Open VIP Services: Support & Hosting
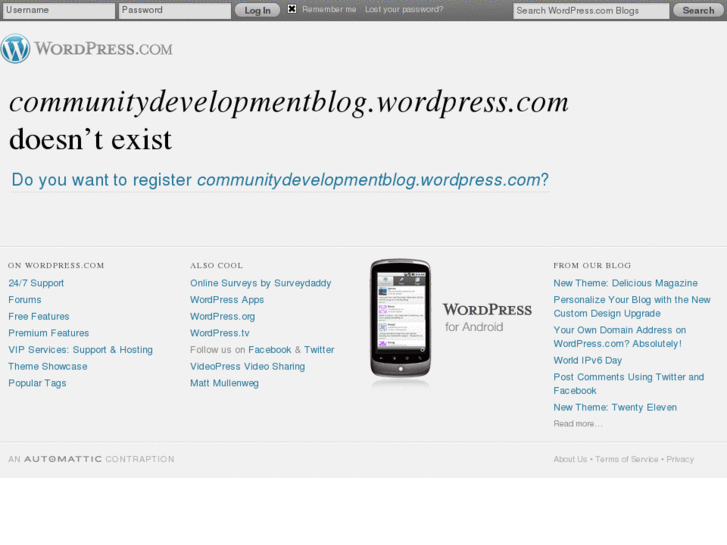The width and height of the screenshot is (727, 545). [x=81, y=350]
